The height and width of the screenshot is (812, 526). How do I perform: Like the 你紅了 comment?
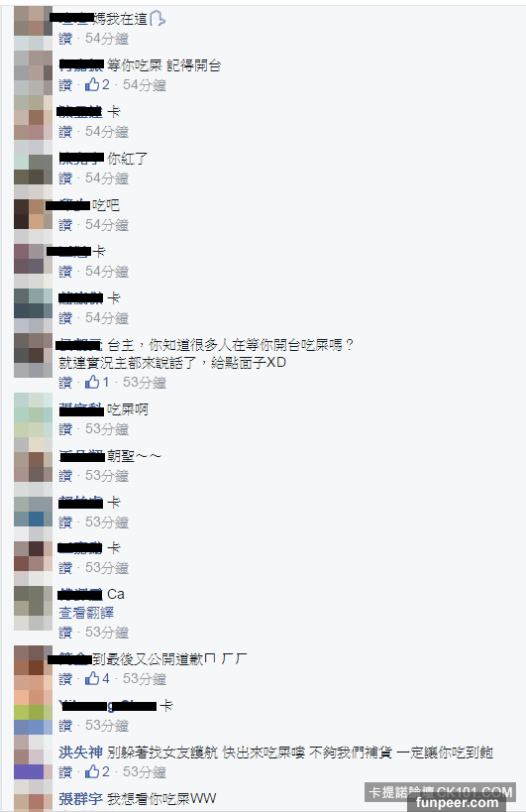pyautogui.click(x=65, y=178)
